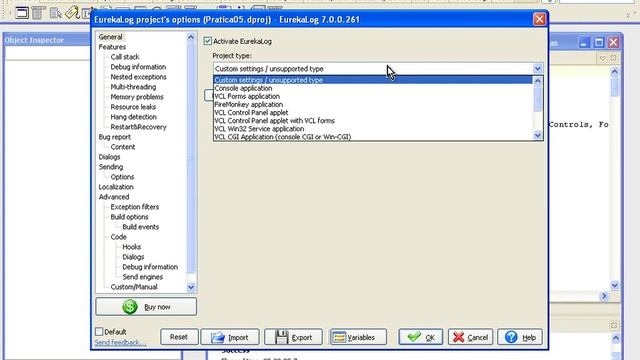Select Memory problems tree item
Image resolution: width=640 pixels, height=360 pixels.
click(x=137, y=97)
